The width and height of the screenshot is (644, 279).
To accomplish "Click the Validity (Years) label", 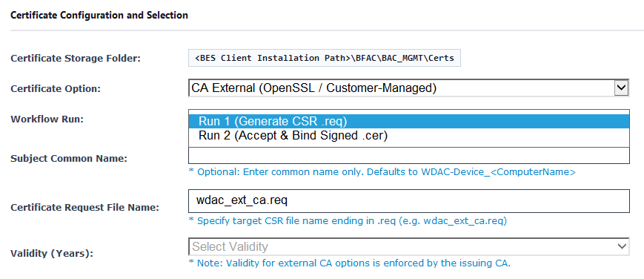I will tap(52, 254).
